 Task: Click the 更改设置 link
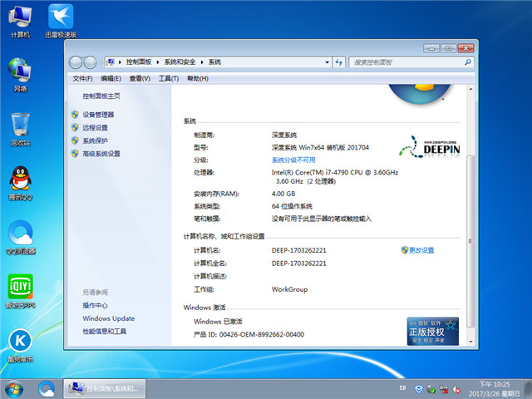tap(421, 250)
